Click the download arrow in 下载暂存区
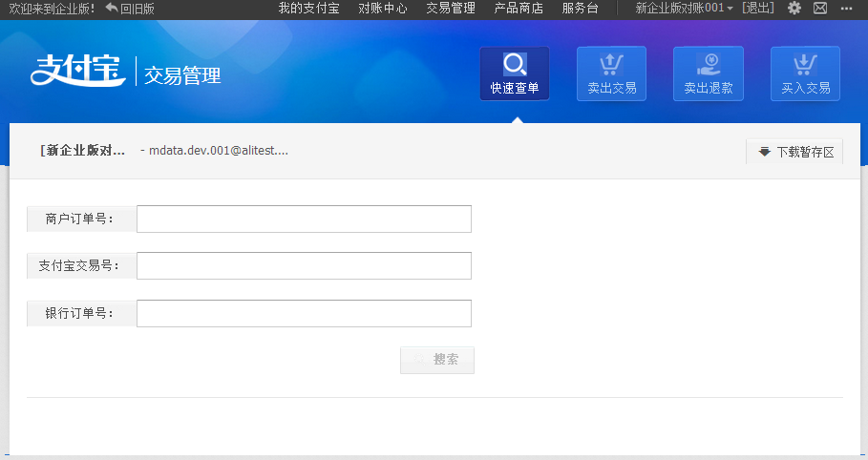Viewport: 868px width, 460px height. 764,152
